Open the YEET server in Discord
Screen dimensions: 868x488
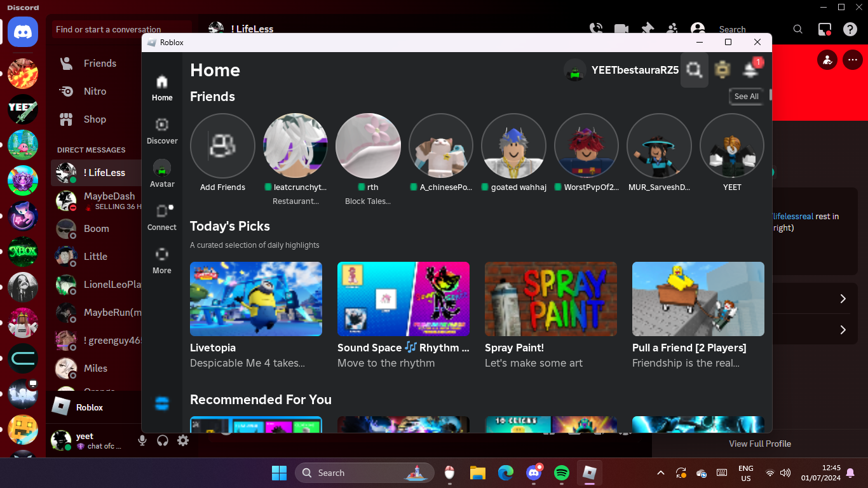[x=23, y=109]
